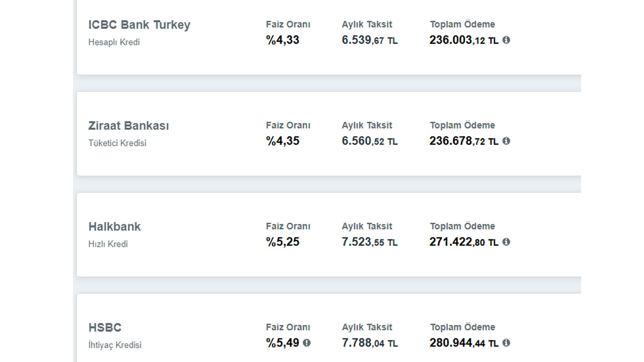Click monthly installment 7.523,55 TL

[x=370, y=242]
